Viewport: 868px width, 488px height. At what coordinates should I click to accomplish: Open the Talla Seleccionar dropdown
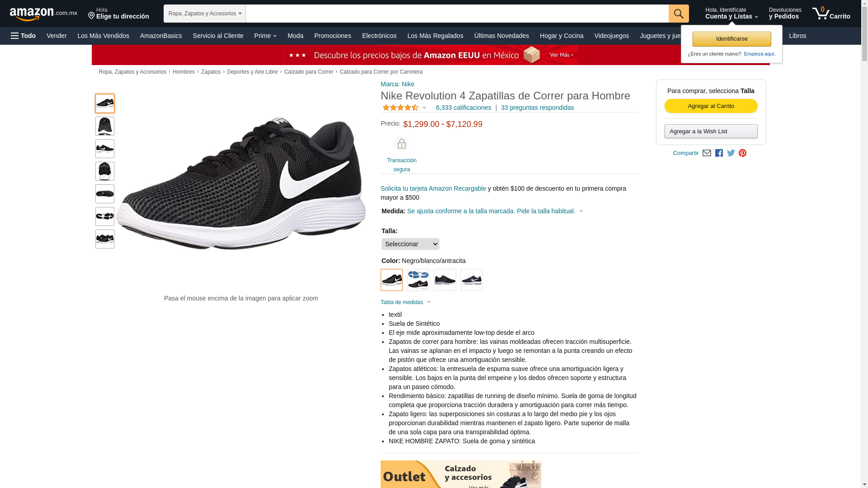click(x=410, y=244)
